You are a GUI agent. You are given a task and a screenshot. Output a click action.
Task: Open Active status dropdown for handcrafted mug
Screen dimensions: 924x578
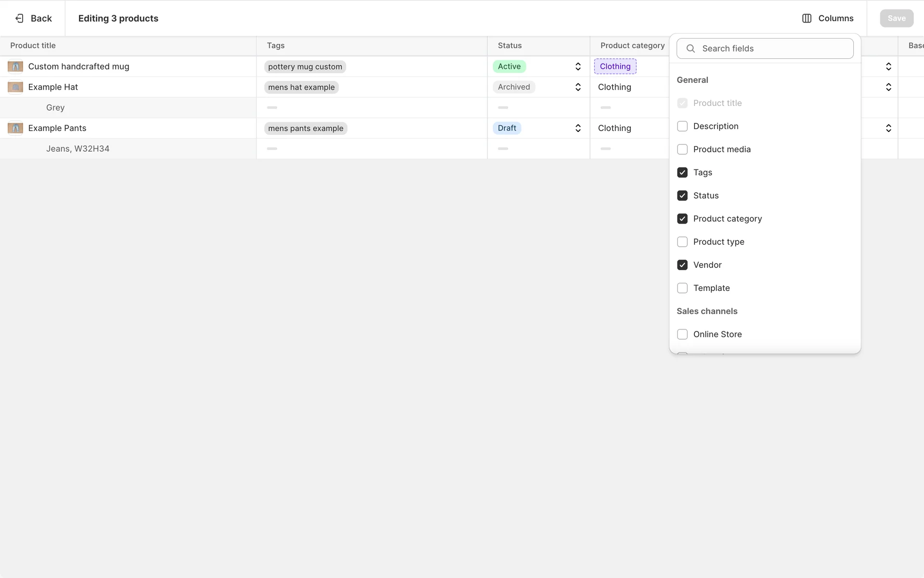click(x=577, y=66)
